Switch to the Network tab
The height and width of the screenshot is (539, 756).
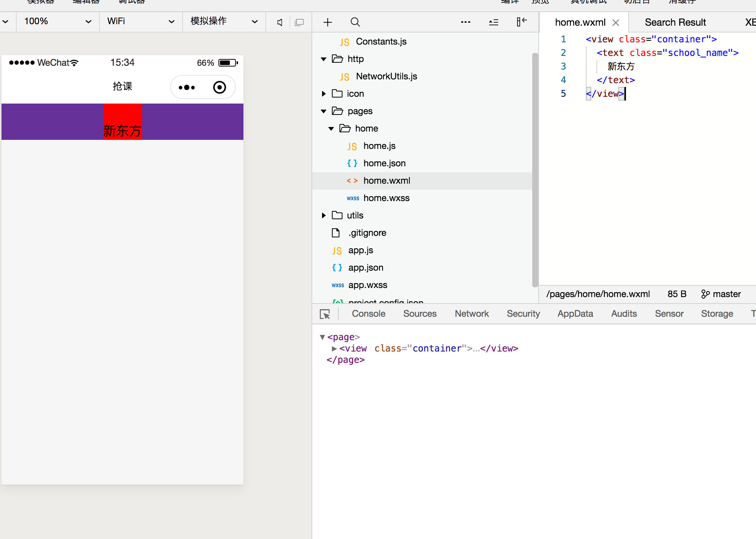(x=471, y=314)
